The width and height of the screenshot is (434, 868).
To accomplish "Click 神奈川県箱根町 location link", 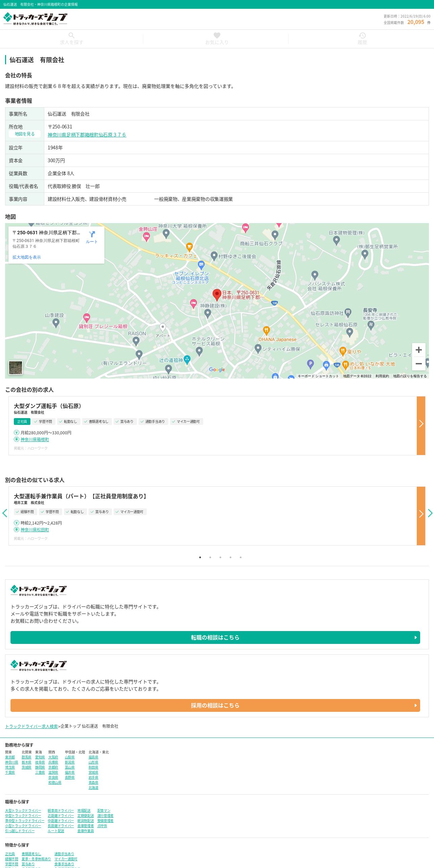I will coord(35,439).
